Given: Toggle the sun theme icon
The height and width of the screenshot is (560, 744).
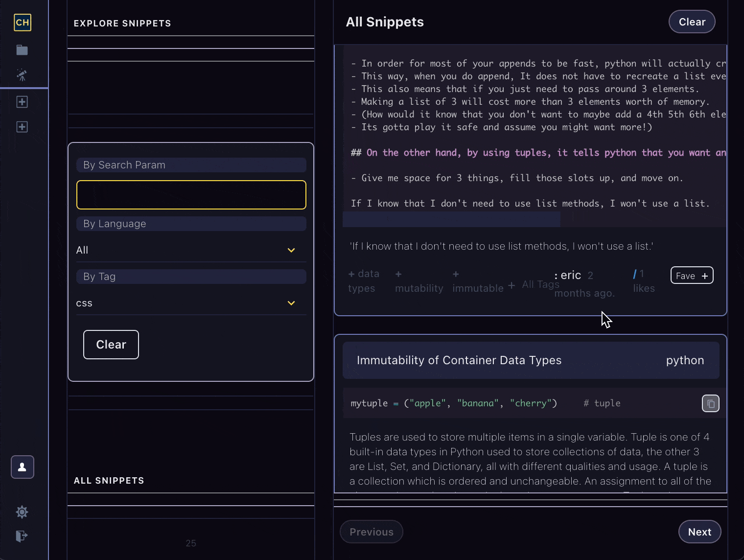Looking at the screenshot, I should 22,512.
